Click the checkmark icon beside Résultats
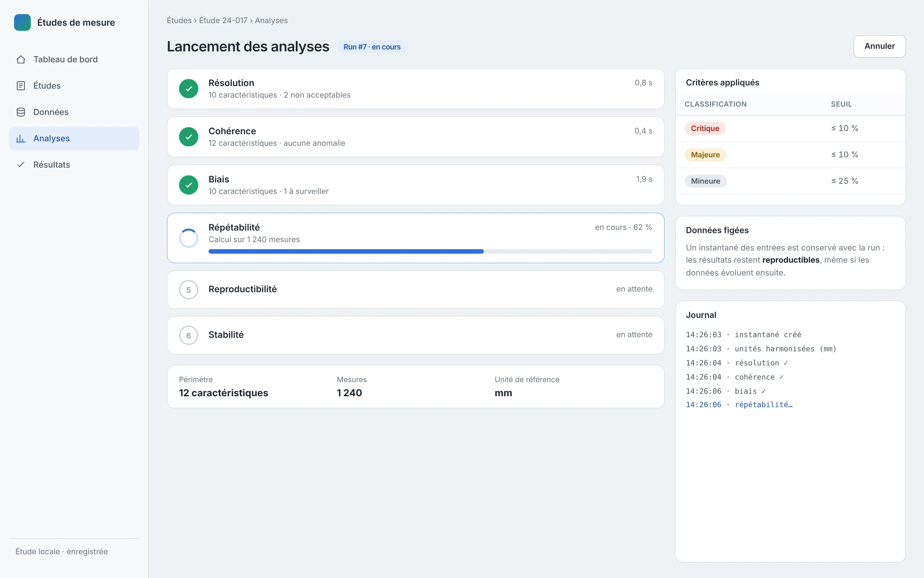 click(21, 165)
